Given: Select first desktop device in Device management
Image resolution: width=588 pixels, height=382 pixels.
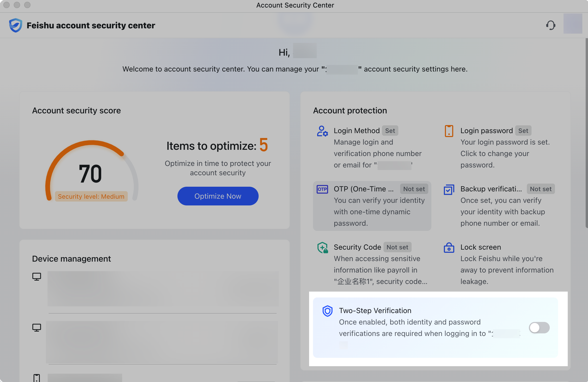Looking at the screenshot, I should point(163,289).
